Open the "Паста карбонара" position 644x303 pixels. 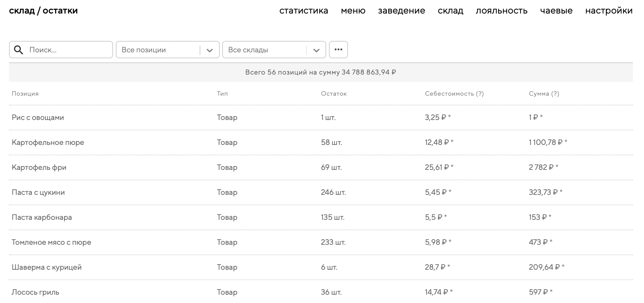tap(42, 217)
